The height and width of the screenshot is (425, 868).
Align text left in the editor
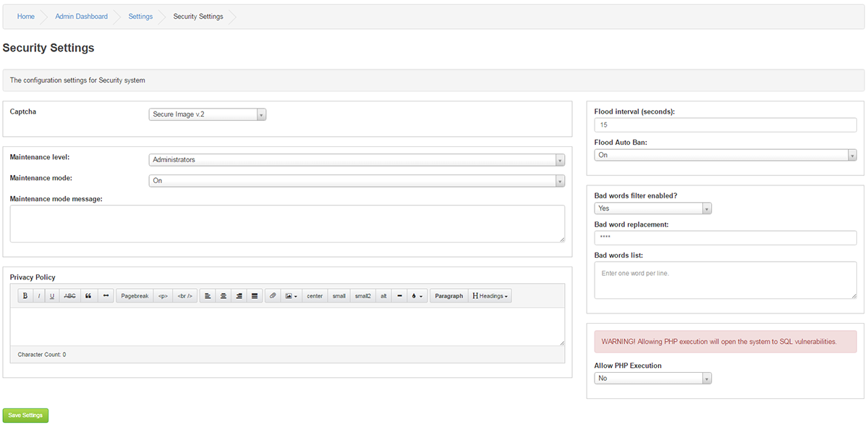click(208, 295)
